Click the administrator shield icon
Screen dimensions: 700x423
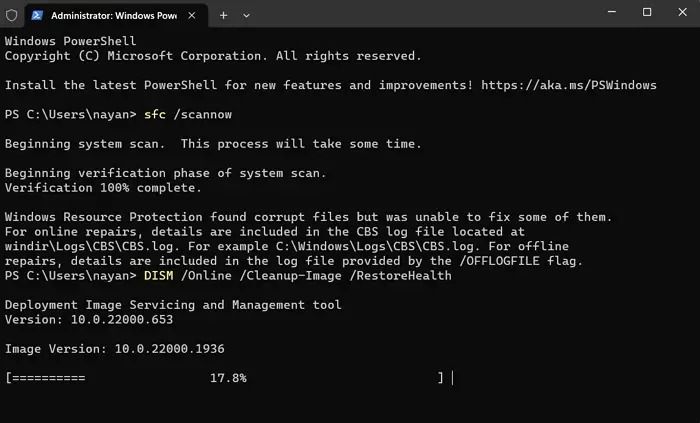click(12, 15)
